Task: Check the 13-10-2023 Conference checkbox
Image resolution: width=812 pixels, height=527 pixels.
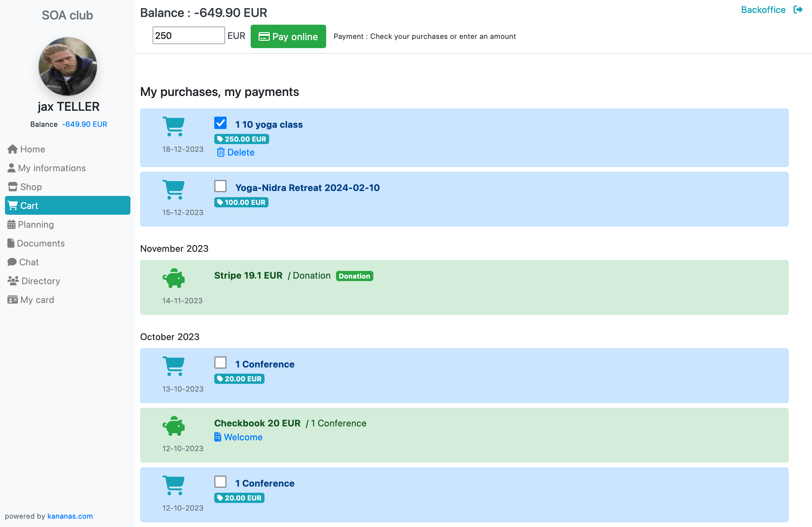Action: click(x=220, y=363)
